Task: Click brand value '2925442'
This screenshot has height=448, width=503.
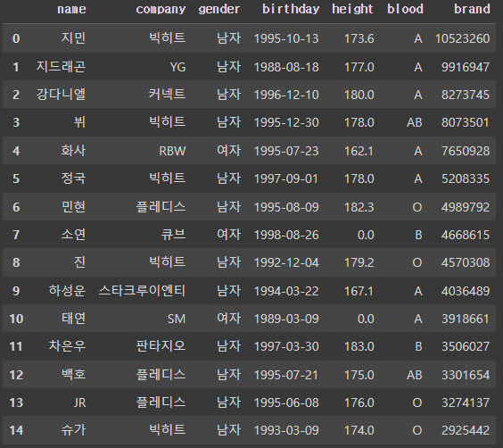Action: [466, 430]
